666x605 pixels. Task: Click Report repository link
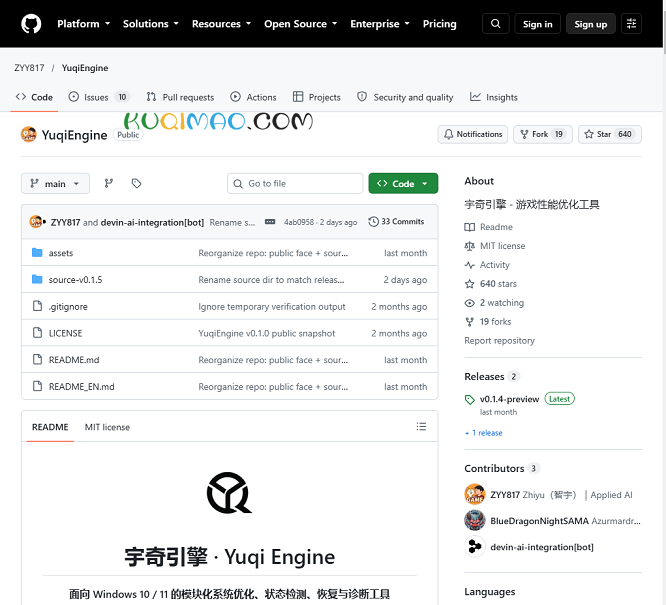click(x=500, y=341)
